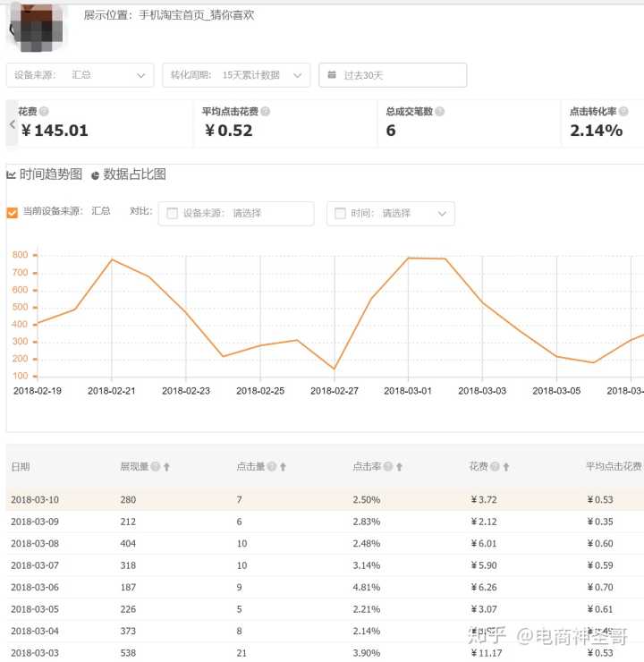Viewport: 644px width, 662px height.
Task: Expand the 转化周期 15天累计数据 dropdown
Action: tap(236, 75)
